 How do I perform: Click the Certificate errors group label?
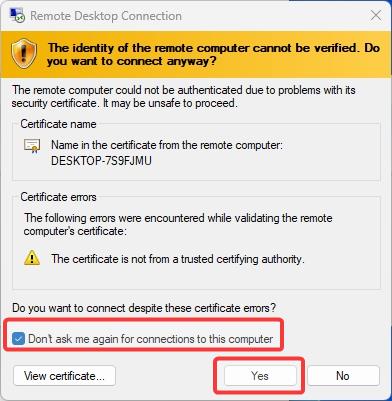click(x=58, y=197)
